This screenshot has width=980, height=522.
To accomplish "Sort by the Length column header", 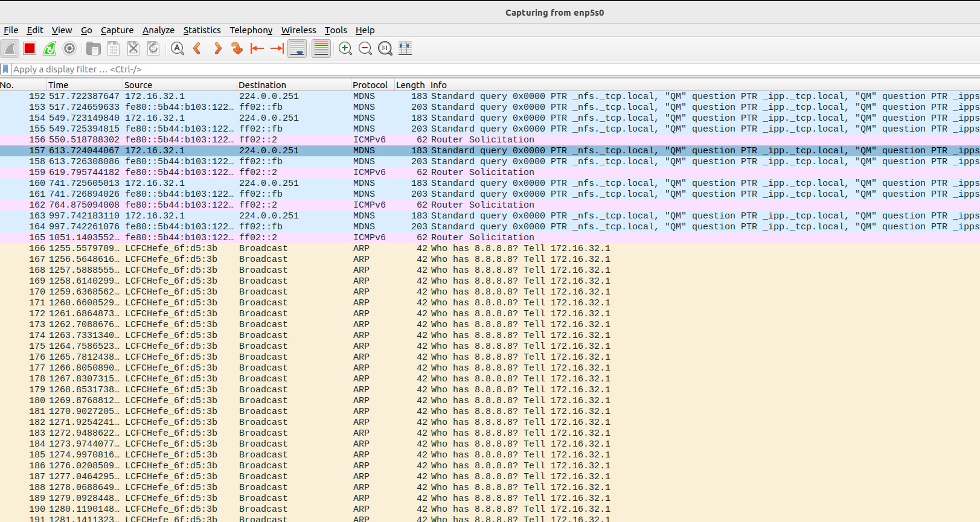I will point(411,85).
